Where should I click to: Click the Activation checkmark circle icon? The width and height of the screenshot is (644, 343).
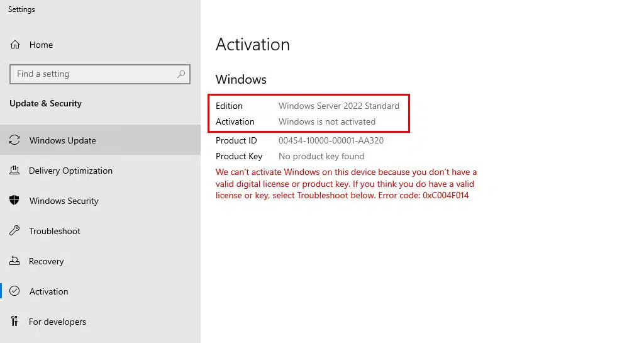[14, 291]
